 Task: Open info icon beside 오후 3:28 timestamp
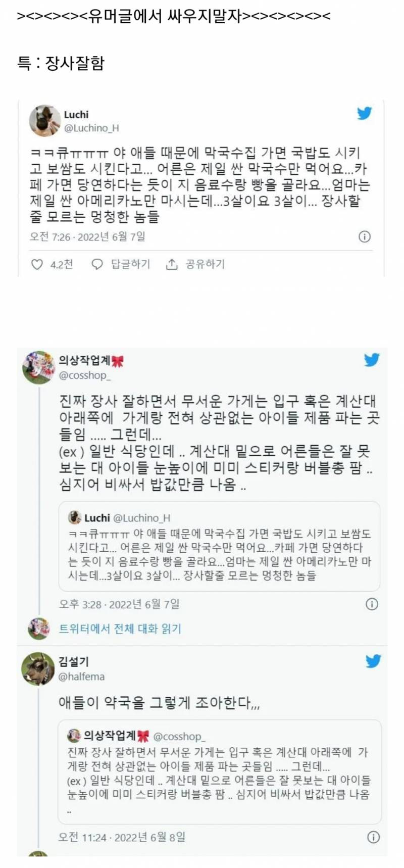372,604
